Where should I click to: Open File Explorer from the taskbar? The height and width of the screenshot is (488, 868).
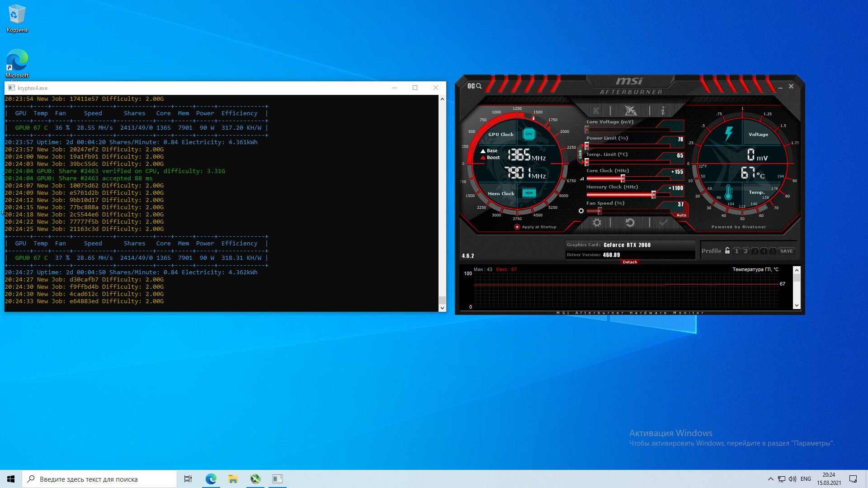233,479
